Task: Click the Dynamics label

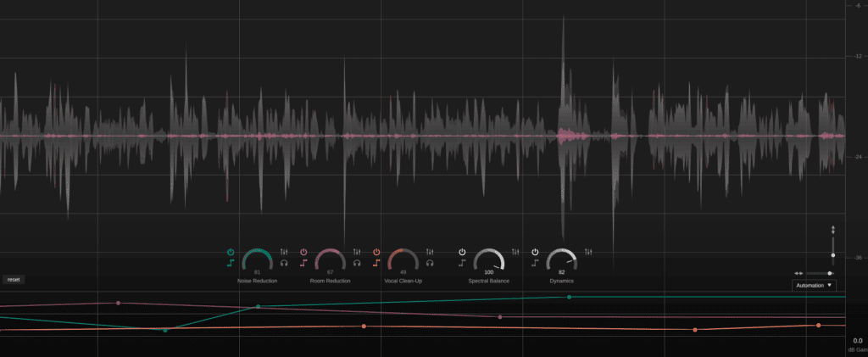Action: (562, 282)
